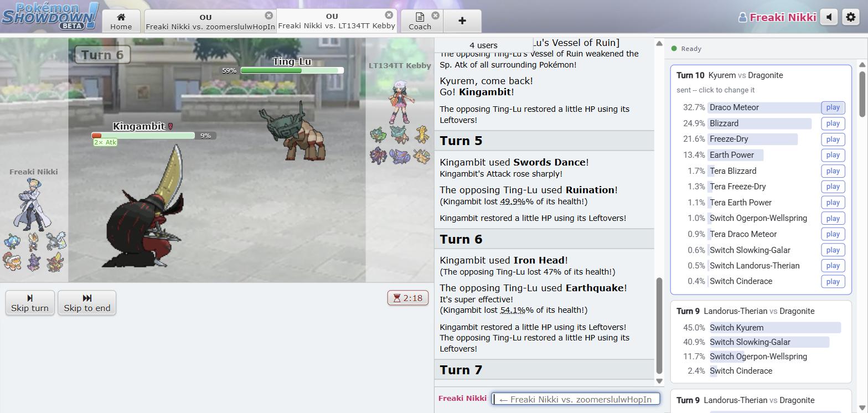Viewport: 868px width, 413px height.
Task: Click the battle log scrollbar down arrow
Action: click(659, 381)
